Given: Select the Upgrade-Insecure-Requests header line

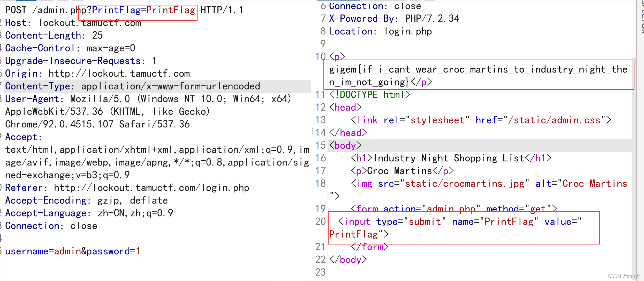Looking at the screenshot, I should [x=81, y=61].
